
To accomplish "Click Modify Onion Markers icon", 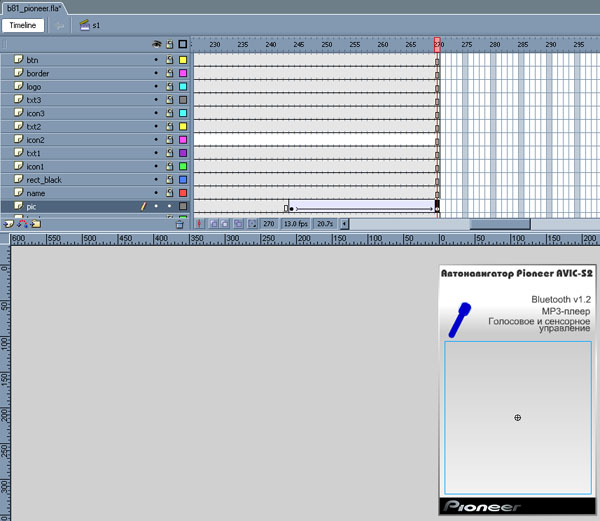I will click(x=252, y=224).
